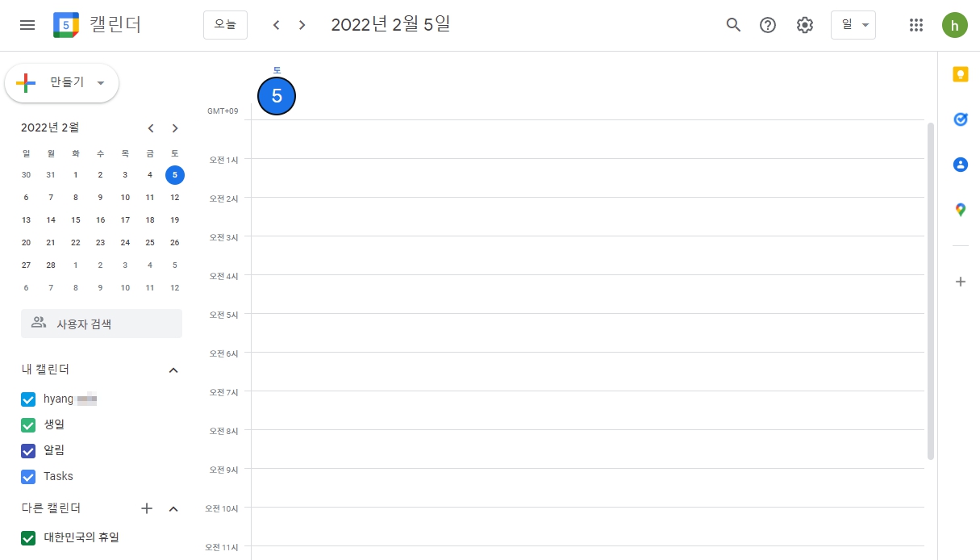Screen dimensions: 980x560
Task: Uncheck the 생일 calendar
Action: [x=28, y=424]
